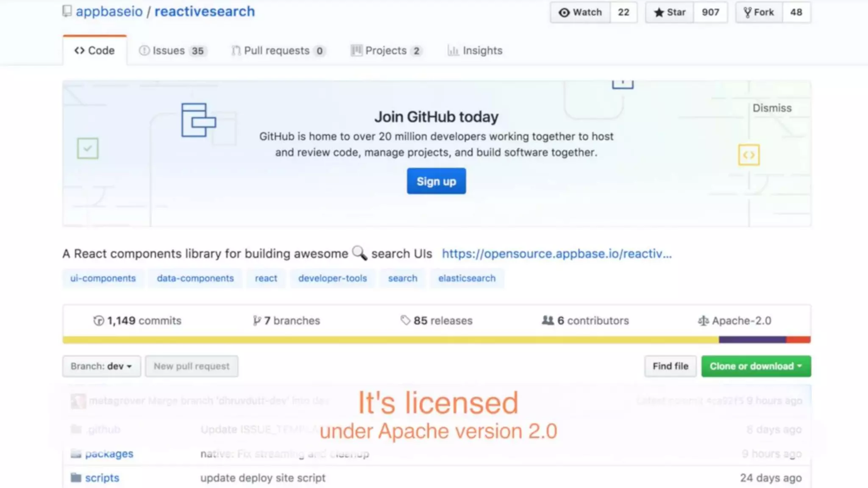The image size is (868, 488).
Task: Click the Issues count badge 35
Action: pos(198,51)
